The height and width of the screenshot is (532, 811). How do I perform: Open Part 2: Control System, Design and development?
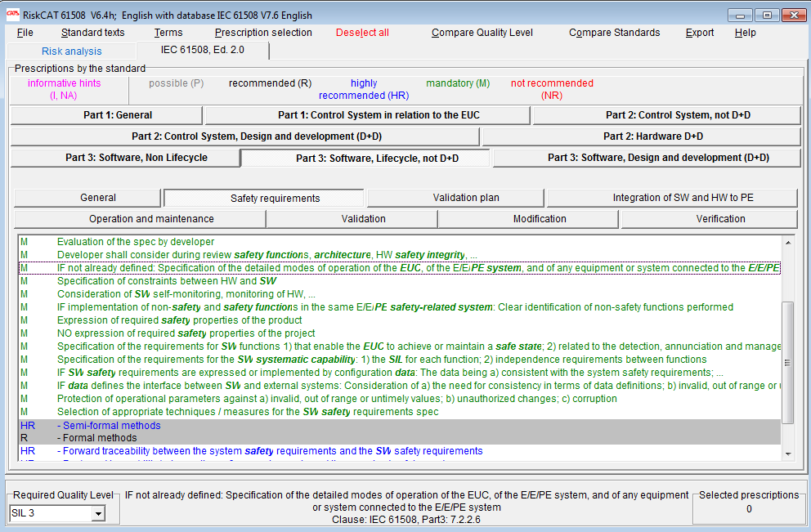[x=245, y=136]
